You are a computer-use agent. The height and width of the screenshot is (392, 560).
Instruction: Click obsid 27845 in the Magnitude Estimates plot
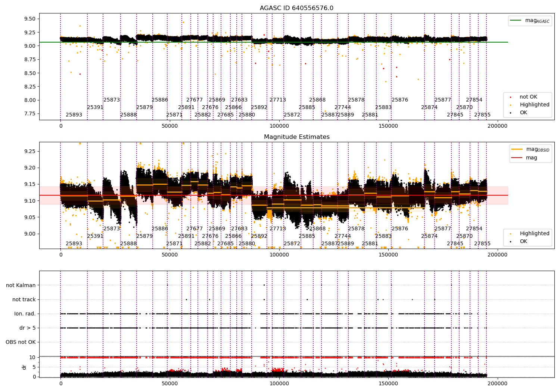click(455, 243)
